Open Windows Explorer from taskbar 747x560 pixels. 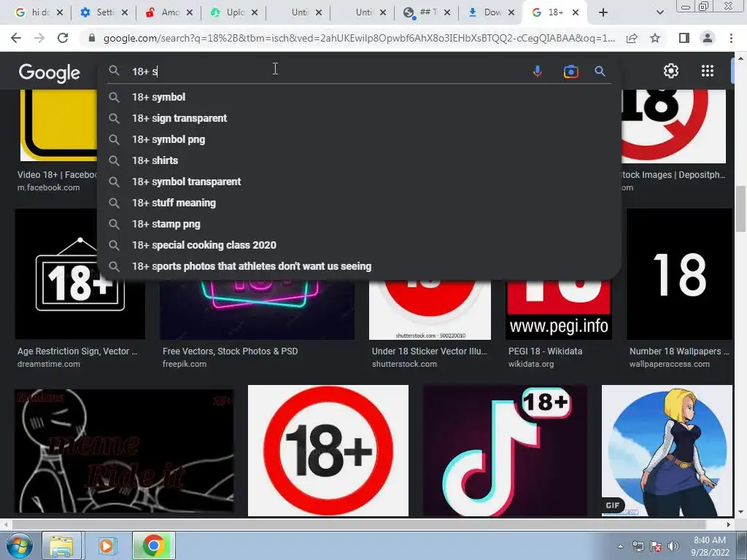[x=61, y=545]
